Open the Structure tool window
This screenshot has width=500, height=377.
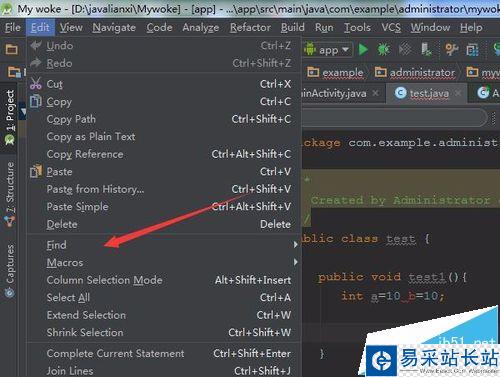(x=10, y=193)
